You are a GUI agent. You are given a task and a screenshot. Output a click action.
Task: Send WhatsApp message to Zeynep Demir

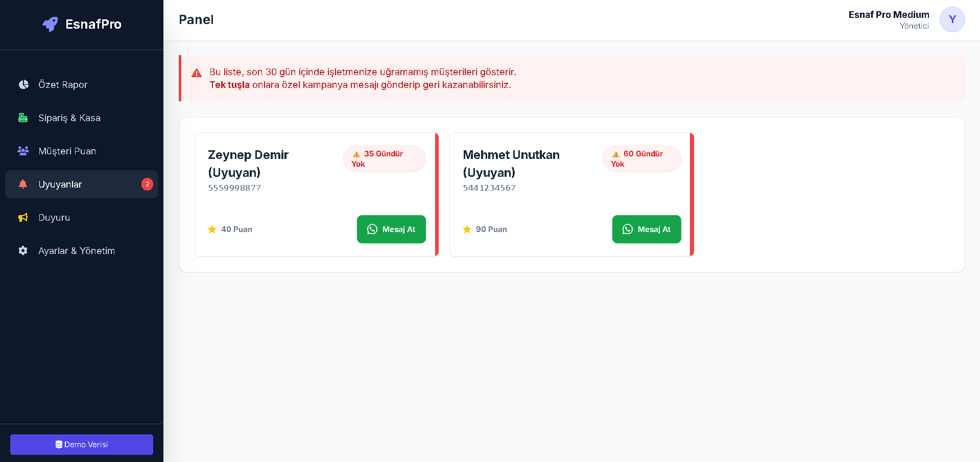point(391,229)
